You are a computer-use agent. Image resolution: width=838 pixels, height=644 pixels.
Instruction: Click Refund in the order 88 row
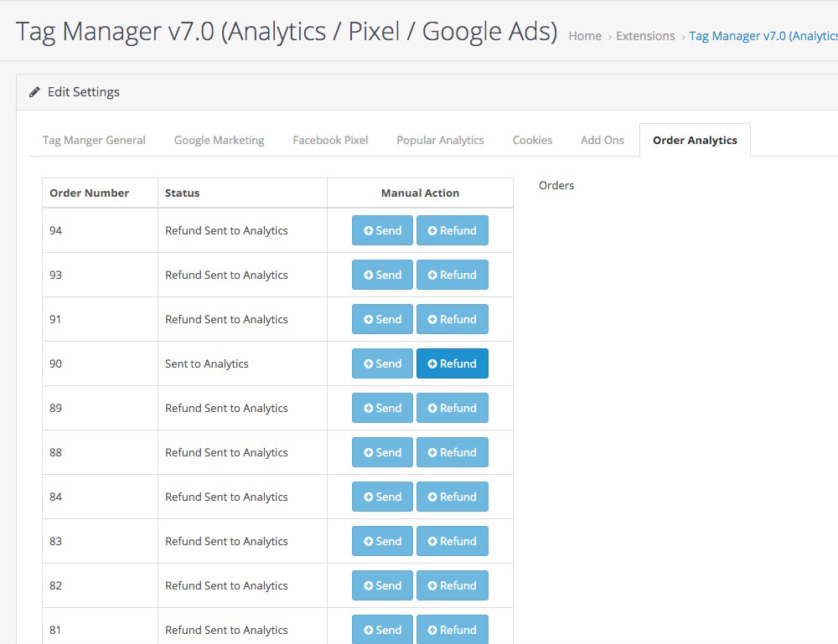click(453, 451)
